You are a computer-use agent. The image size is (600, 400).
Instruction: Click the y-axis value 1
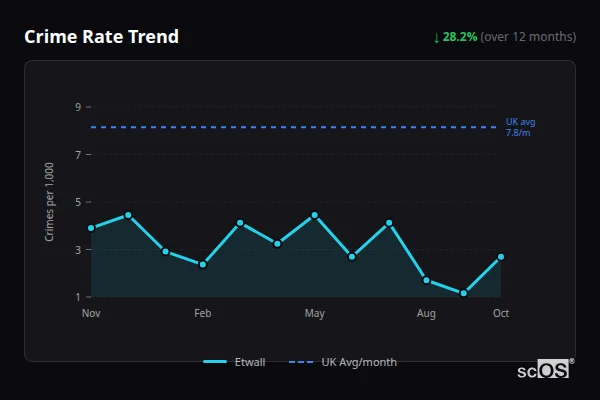(x=78, y=297)
